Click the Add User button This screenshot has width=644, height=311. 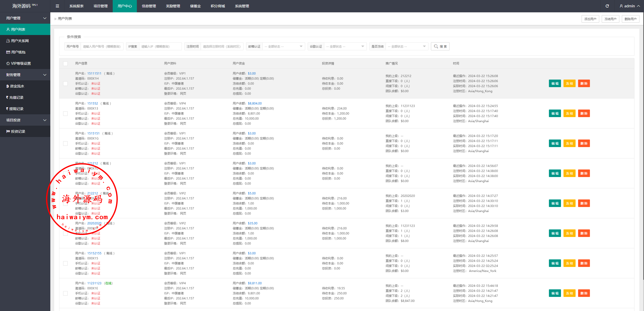[590, 19]
